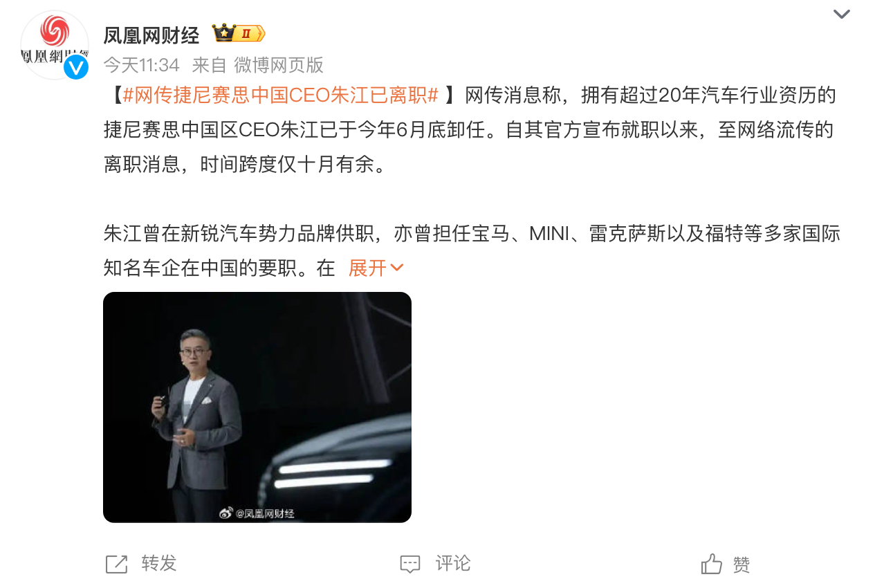Like the post with thumbs-up icon

[x=711, y=564]
